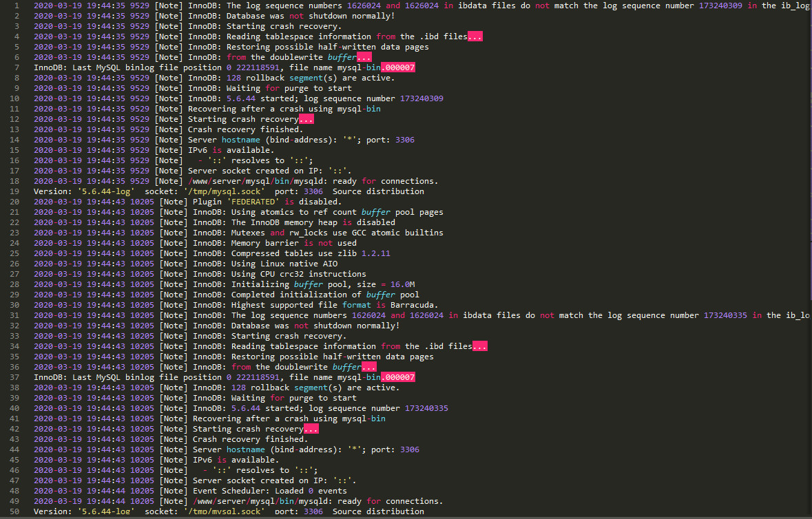Place cursor on port 3306 in line 14
812x519 pixels.
[x=405, y=140]
